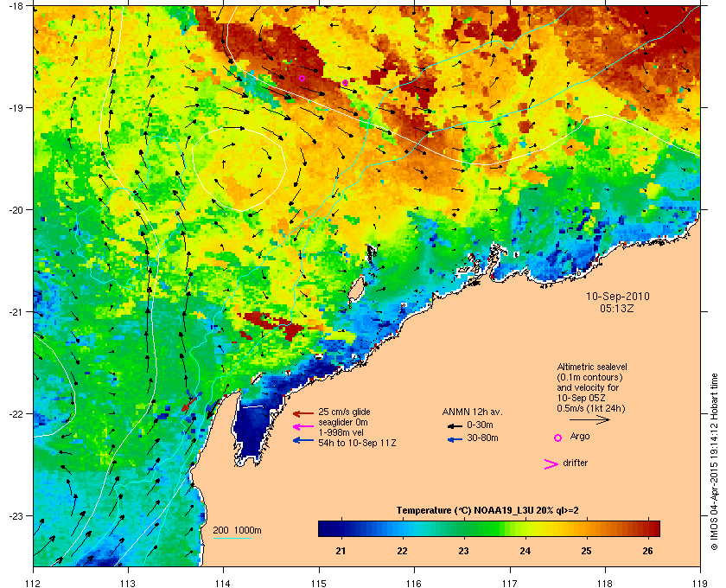Select the time label 05:13Z
The image size is (726, 588).
pyautogui.click(x=617, y=308)
